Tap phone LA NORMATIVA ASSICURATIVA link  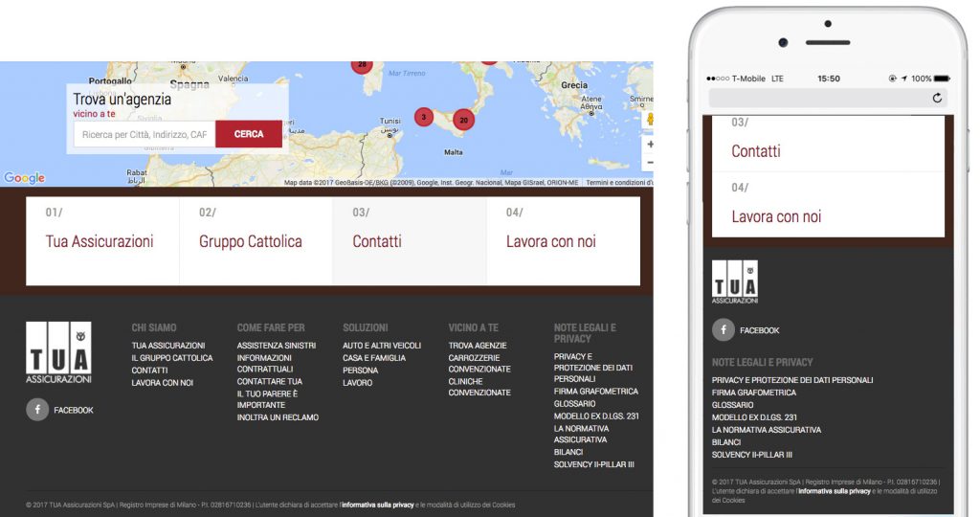pos(767,430)
